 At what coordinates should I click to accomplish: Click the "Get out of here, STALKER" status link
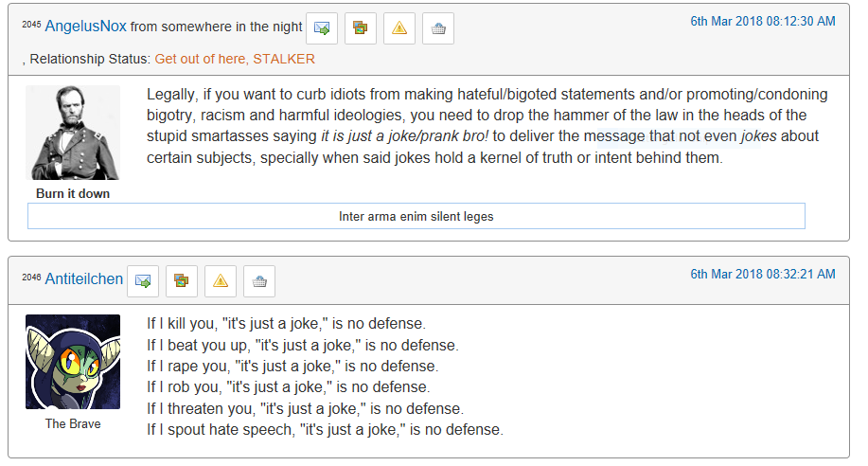235,59
